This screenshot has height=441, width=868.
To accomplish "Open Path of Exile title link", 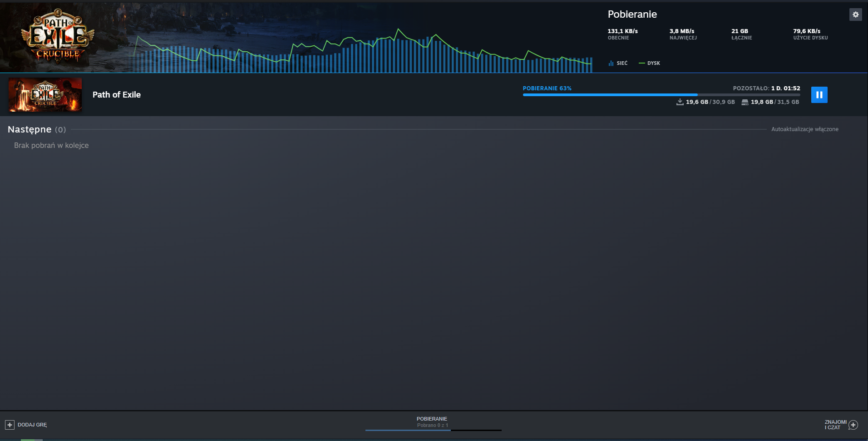I will coord(117,95).
